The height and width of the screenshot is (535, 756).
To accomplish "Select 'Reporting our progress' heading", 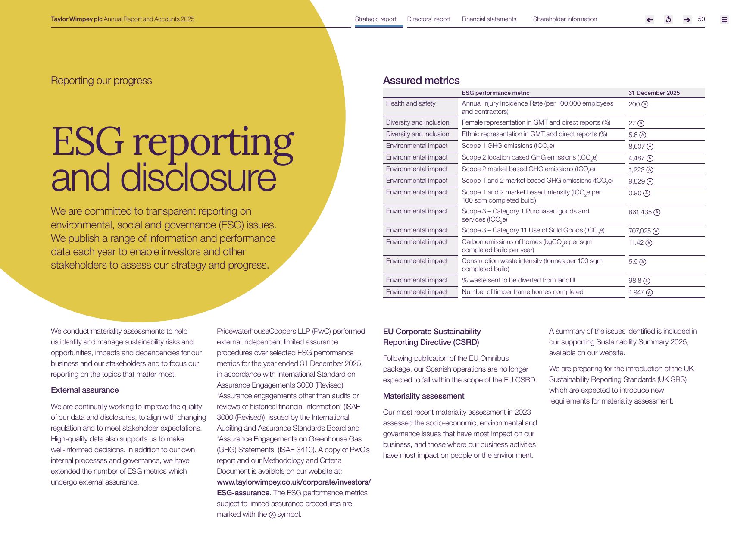I will 101,81.
